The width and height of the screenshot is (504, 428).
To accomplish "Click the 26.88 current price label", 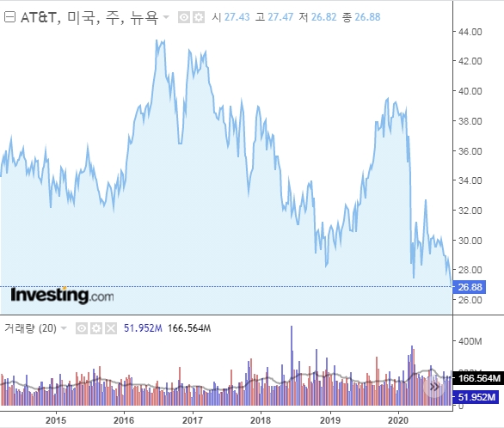I will tap(470, 287).
